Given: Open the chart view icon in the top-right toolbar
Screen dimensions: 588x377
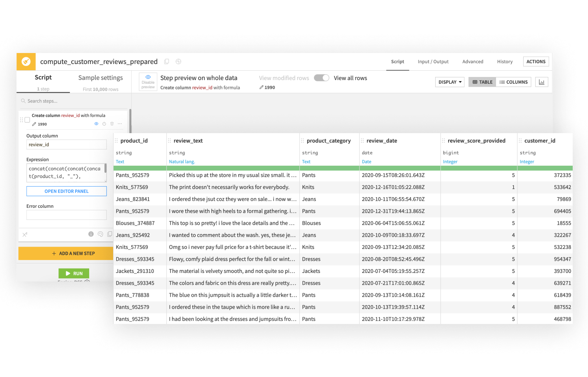Looking at the screenshot, I should coord(542,82).
